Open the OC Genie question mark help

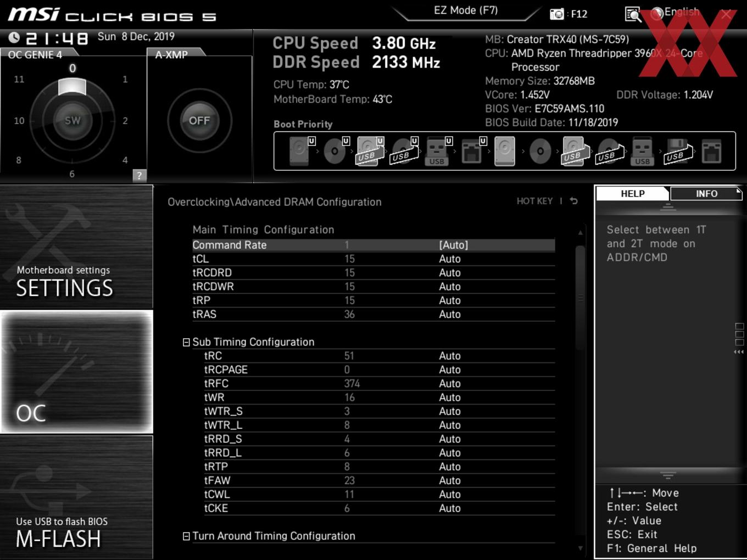point(140,175)
